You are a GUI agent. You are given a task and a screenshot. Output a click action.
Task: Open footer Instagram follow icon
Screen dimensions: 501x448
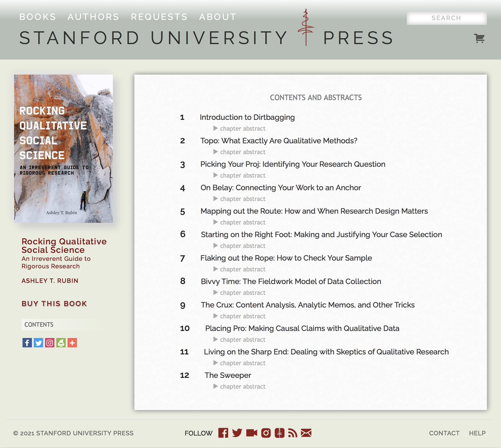[266, 433]
